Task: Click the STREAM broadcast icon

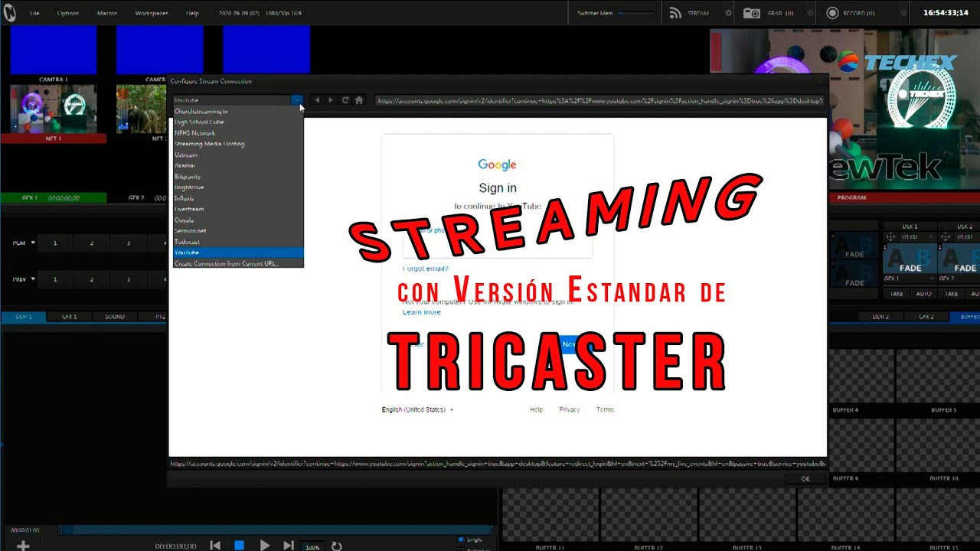Action: [675, 13]
